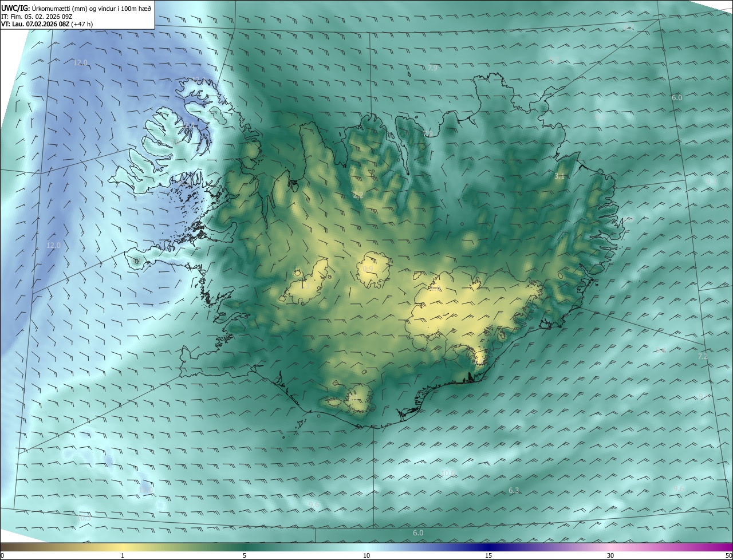The image size is (733, 560).
Task: Click the colorbar label '15'
Action: click(488, 555)
